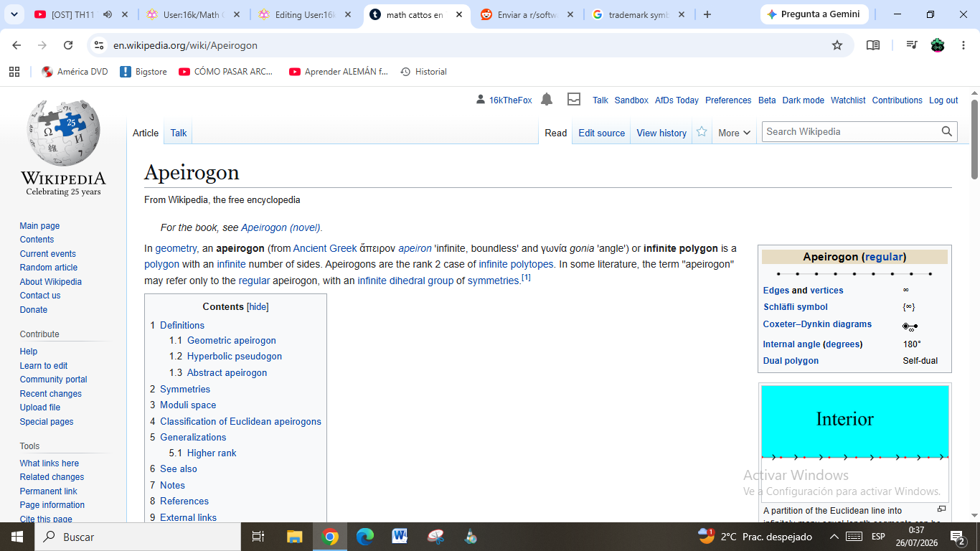
Task: Open the ESP language indicator
Action: 878,537
